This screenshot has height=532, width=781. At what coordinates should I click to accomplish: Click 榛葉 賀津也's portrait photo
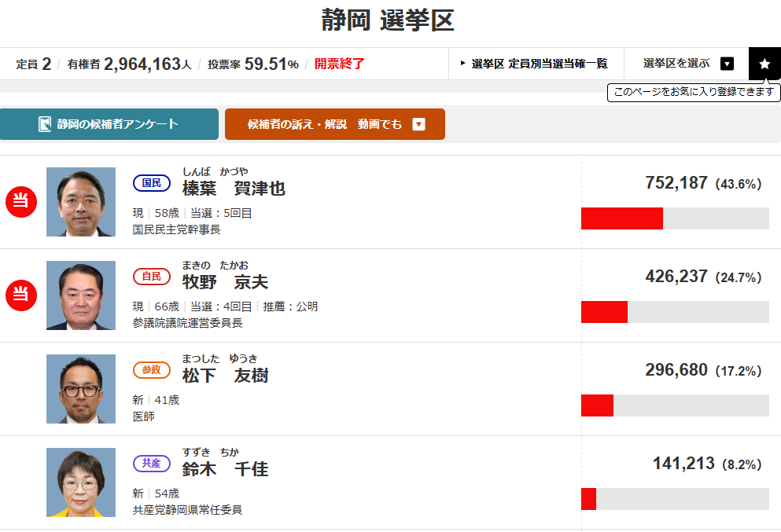81,202
